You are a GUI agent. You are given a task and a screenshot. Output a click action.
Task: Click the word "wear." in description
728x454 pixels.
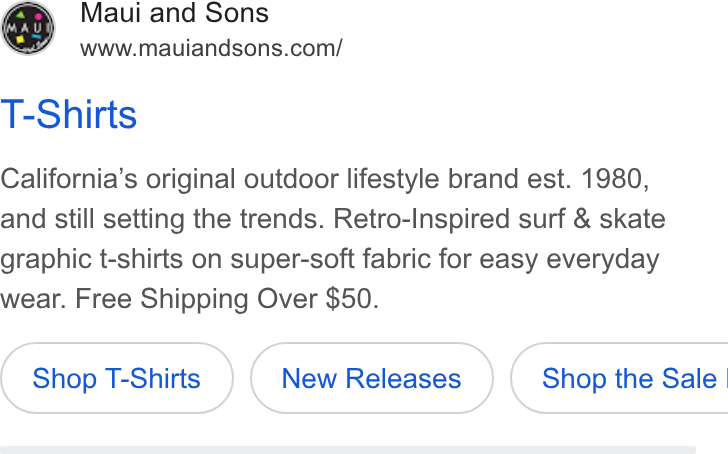click(33, 298)
